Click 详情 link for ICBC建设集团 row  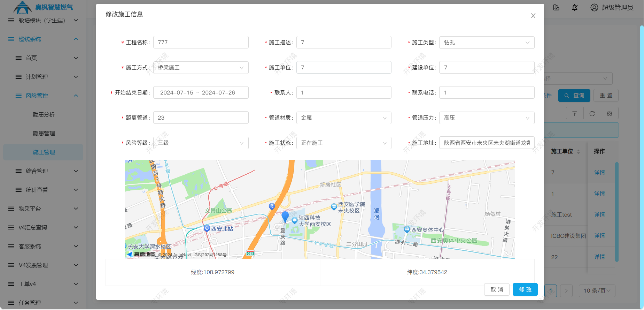point(599,236)
